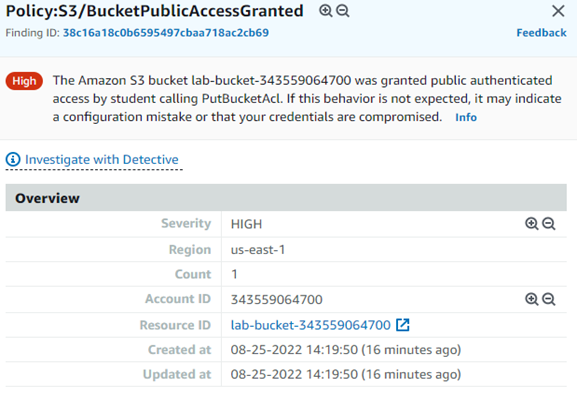577x405 pixels.
Task: Select the Account ID value 343559064700
Action: [x=277, y=300]
